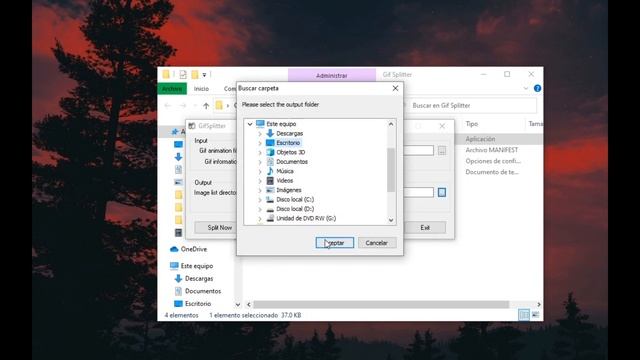Select Disco local (C:) in the tree
This screenshot has width=640, height=360.
point(295,199)
